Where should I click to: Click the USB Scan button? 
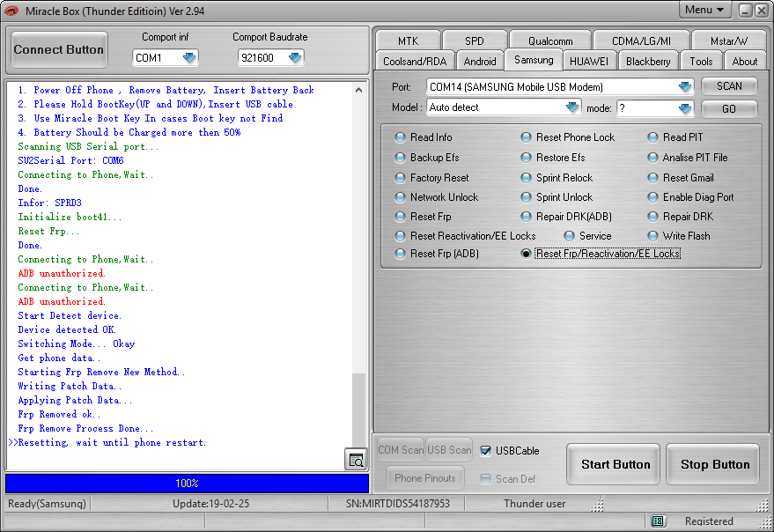pos(449,450)
